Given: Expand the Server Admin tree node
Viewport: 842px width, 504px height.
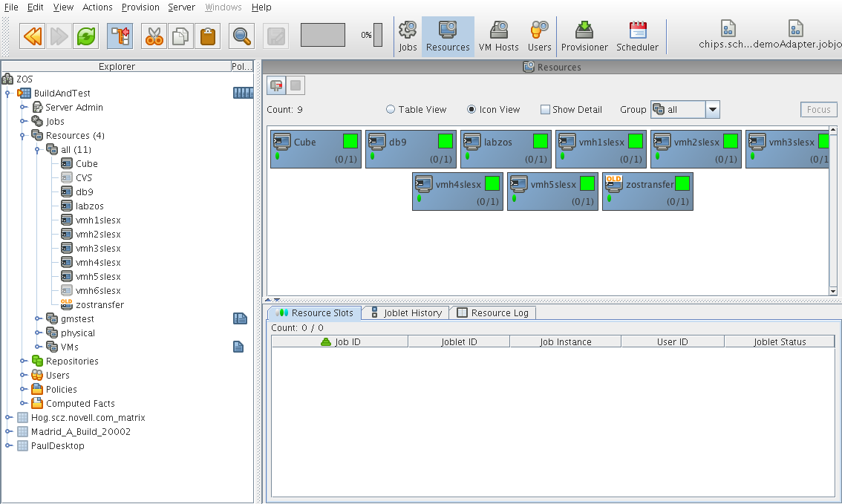Looking at the screenshot, I should pyautogui.click(x=22, y=108).
